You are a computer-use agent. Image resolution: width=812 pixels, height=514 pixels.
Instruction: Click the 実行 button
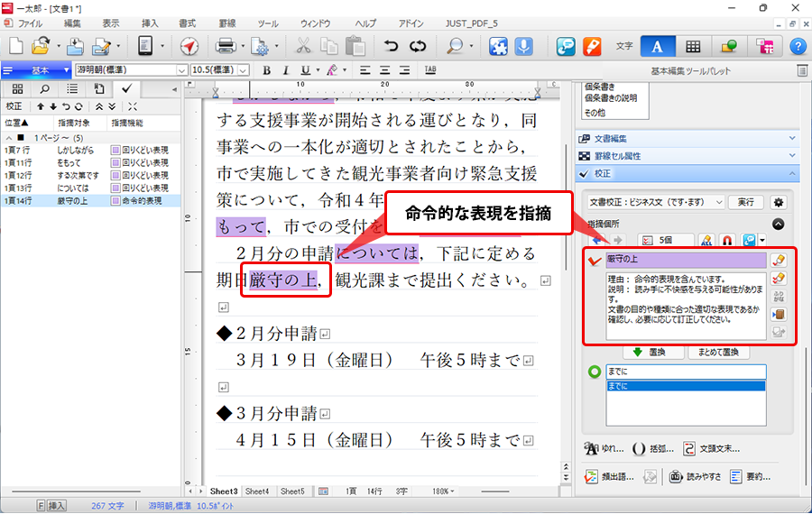[x=746, y=202]
